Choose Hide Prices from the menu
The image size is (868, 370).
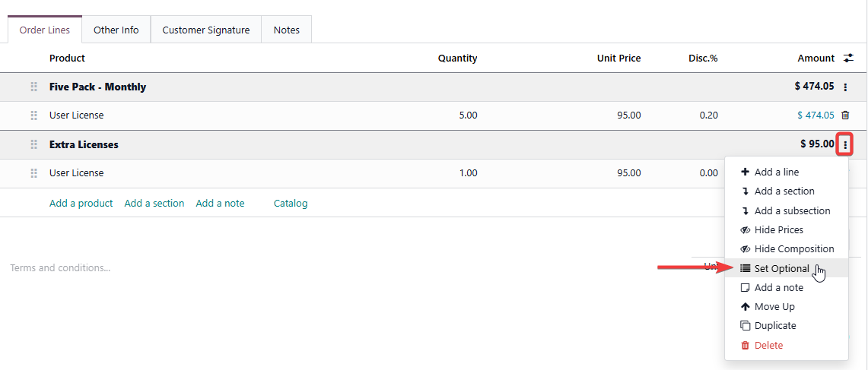778,230
